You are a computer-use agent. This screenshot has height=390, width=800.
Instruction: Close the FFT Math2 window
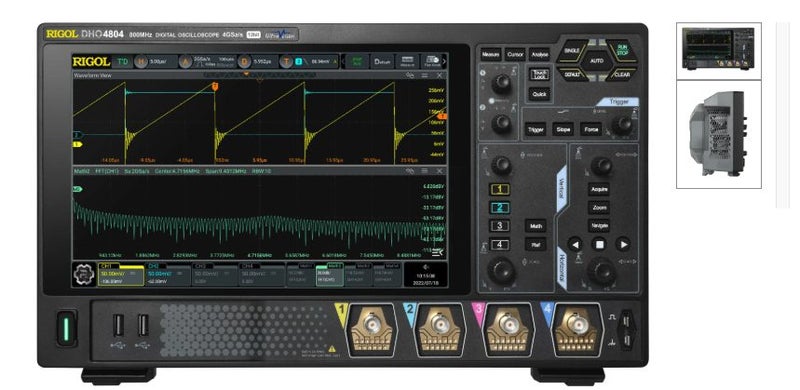point(439,172)
